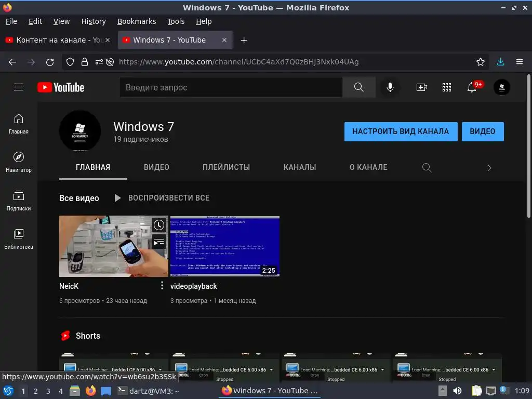The width and height of the screenshot is (532, 399).
Task: Click the padlock site security icon
Action: point(85,62)
